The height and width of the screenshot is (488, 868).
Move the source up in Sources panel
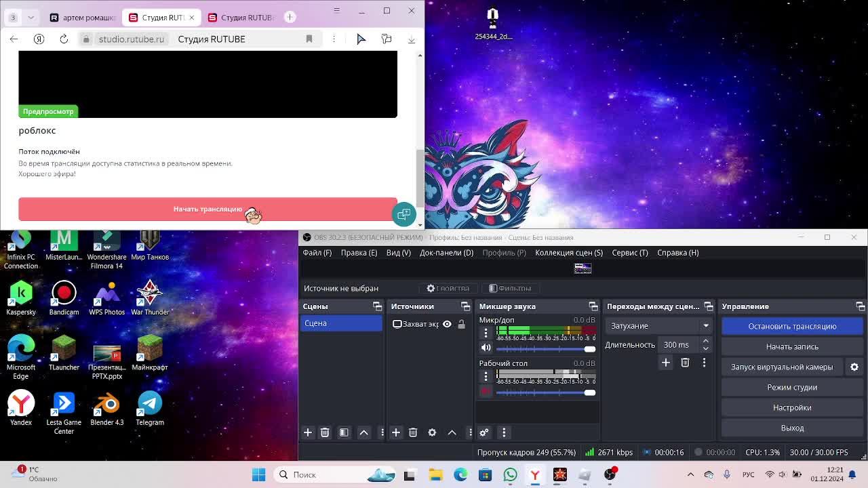pos(452,432)
